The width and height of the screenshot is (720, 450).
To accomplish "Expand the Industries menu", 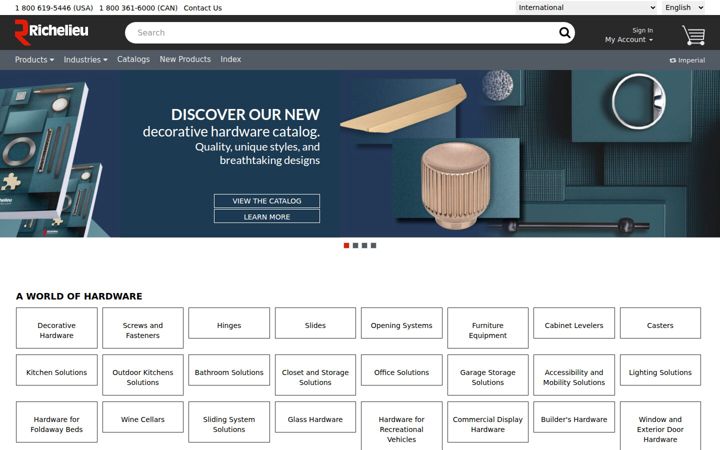I will point(85,60).
